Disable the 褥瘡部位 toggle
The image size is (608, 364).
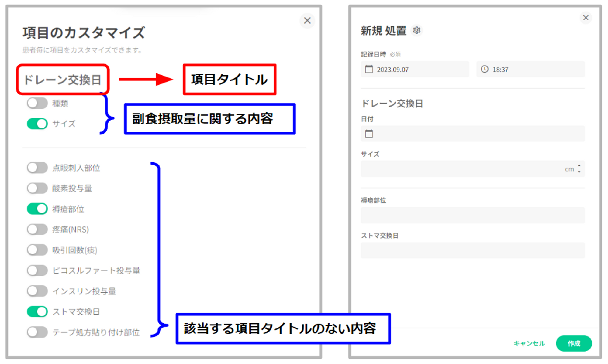pos(37,209)
